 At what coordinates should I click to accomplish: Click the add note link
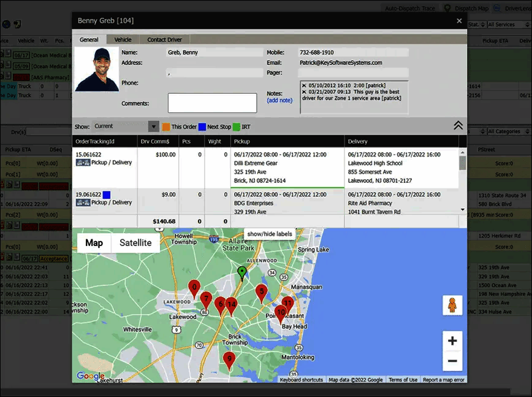(279, 100)
